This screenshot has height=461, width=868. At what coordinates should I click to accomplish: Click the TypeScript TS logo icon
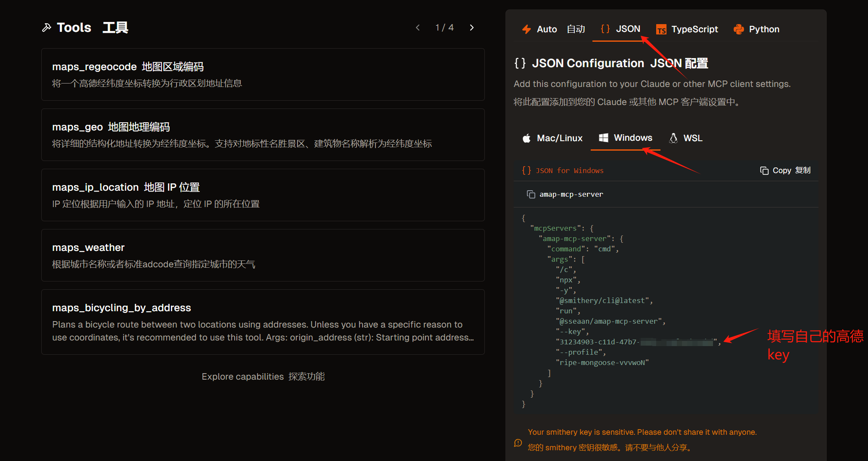click(661, 29)
